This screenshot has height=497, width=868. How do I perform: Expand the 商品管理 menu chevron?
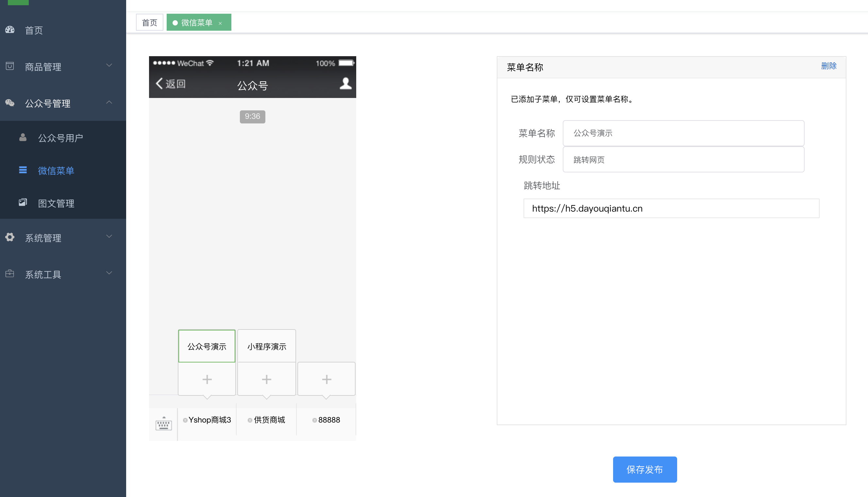(x=109, y=65)
